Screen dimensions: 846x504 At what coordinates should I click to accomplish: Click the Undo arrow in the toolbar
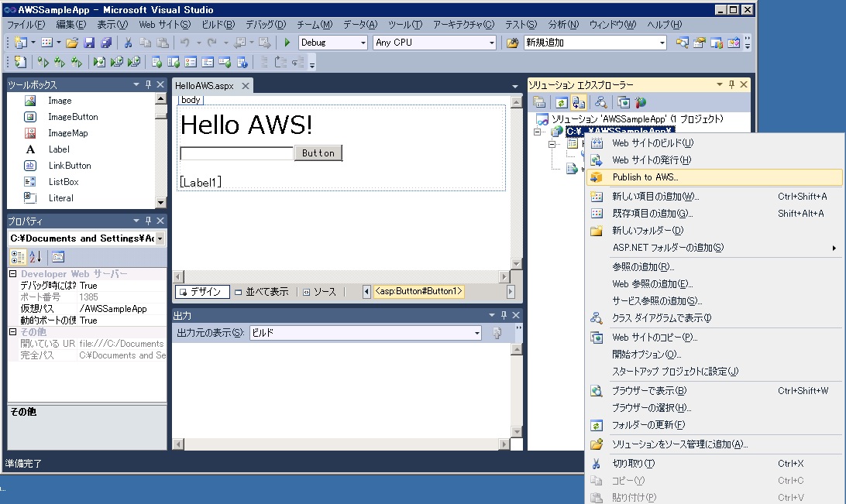click(x=184, y=43)
